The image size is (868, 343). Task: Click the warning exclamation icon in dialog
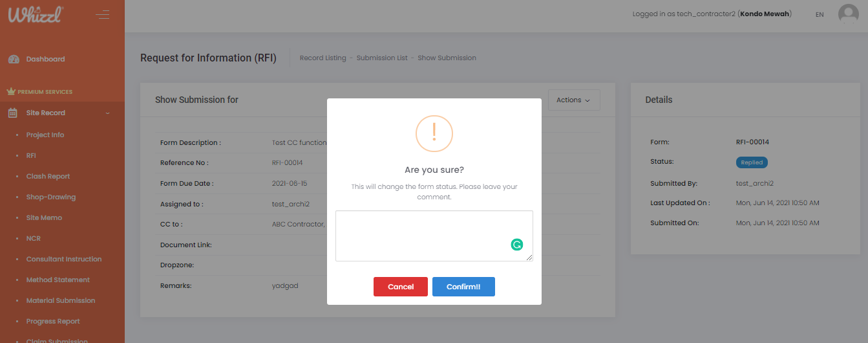434,133
